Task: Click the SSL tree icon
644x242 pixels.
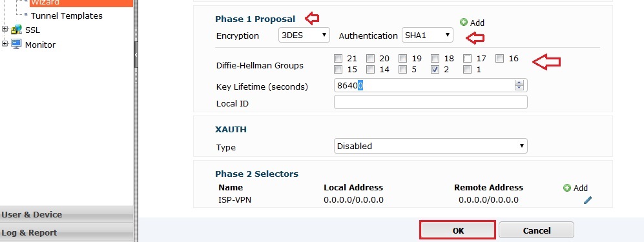Action: tap(16, 30)
